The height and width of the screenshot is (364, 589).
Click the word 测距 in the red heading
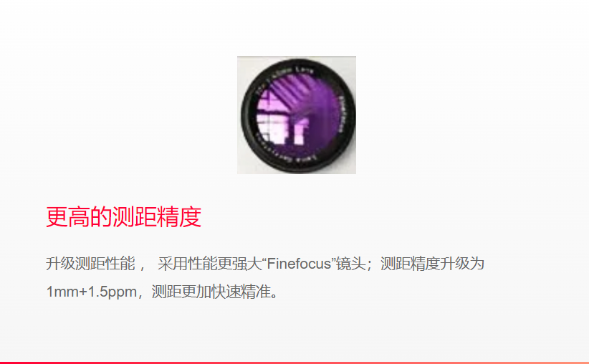pyautogui.click(x=135, y=216)
